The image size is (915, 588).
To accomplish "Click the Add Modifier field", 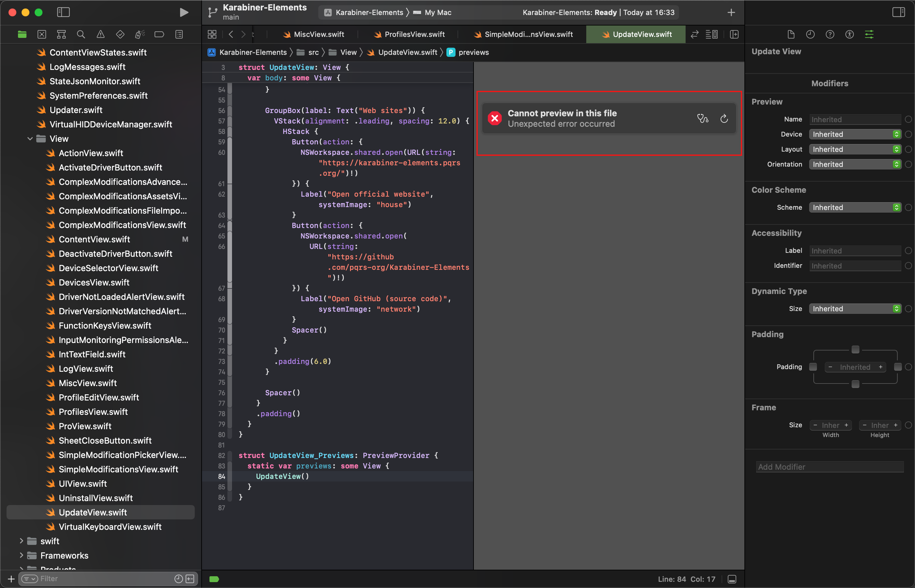I will click(829, 466).
